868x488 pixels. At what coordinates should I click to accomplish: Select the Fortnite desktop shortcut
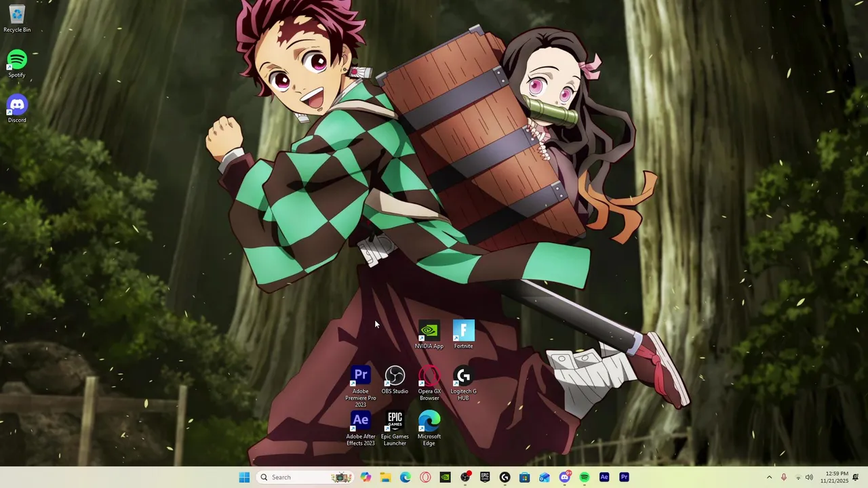click(464, 335)
